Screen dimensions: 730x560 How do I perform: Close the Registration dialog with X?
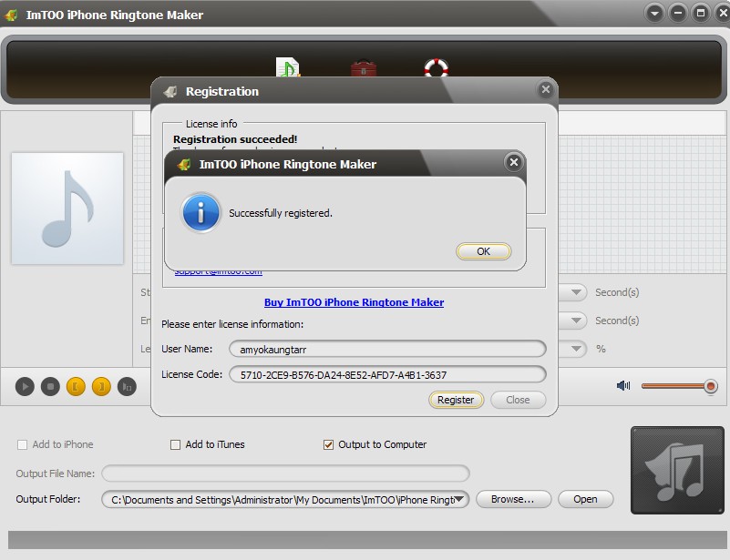[x=546, y=89]
